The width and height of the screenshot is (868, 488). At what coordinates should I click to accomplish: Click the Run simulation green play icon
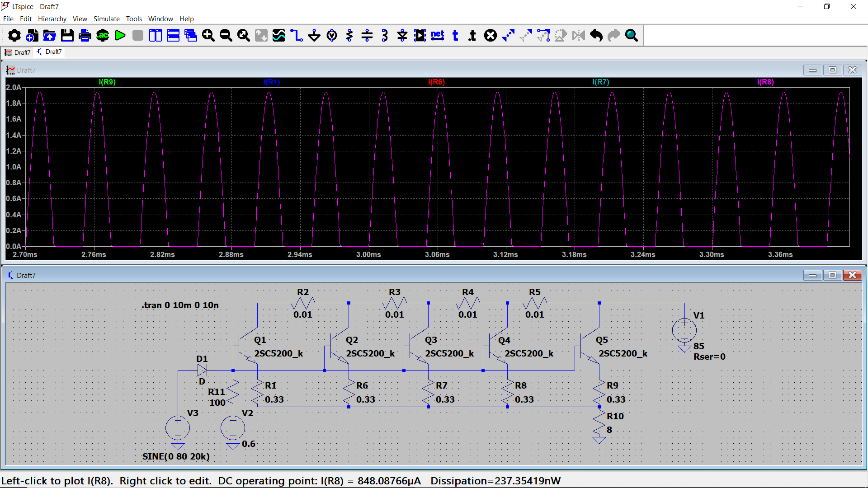click(120, 35)
